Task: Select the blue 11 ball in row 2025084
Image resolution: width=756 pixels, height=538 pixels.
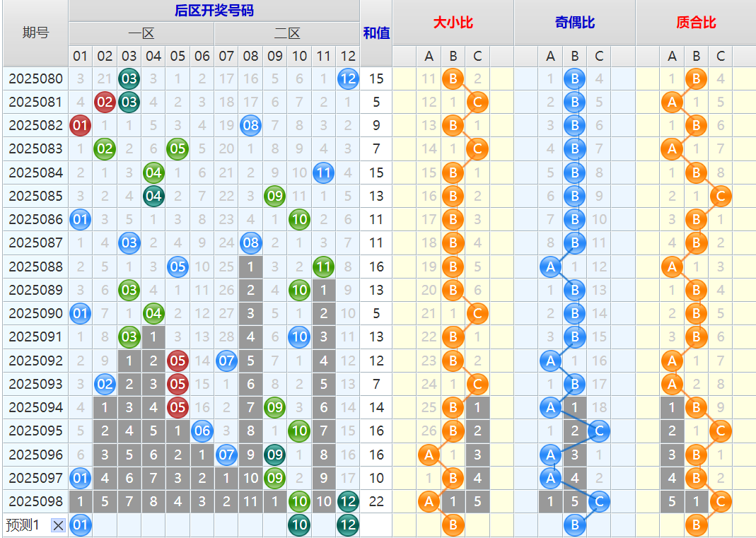Action: coord(323,172)
